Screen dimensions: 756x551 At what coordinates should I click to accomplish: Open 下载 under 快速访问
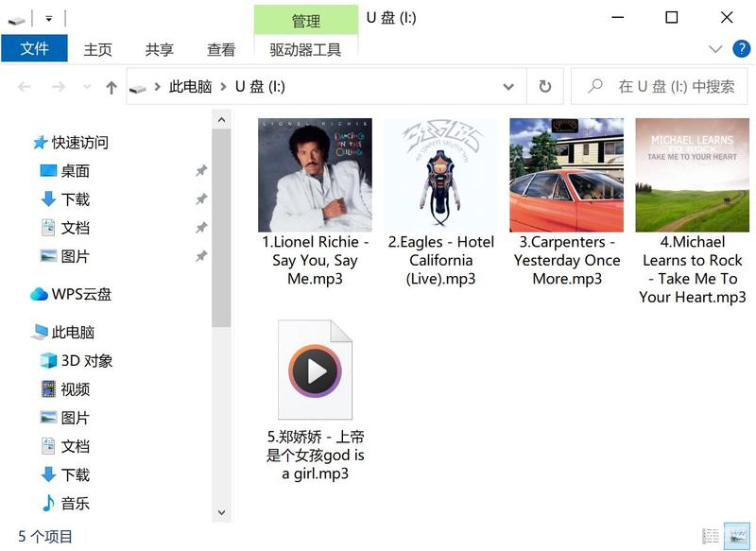click(65, 199)
